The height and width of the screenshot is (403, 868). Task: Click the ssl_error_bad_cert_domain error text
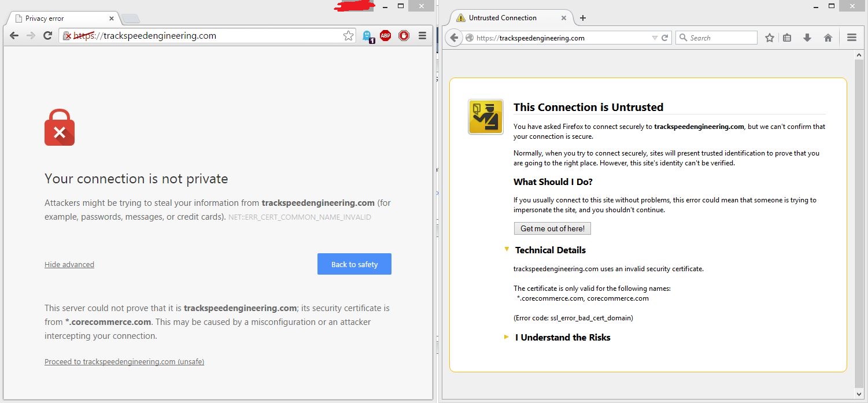pyautogui.click(x=573, y=318)
